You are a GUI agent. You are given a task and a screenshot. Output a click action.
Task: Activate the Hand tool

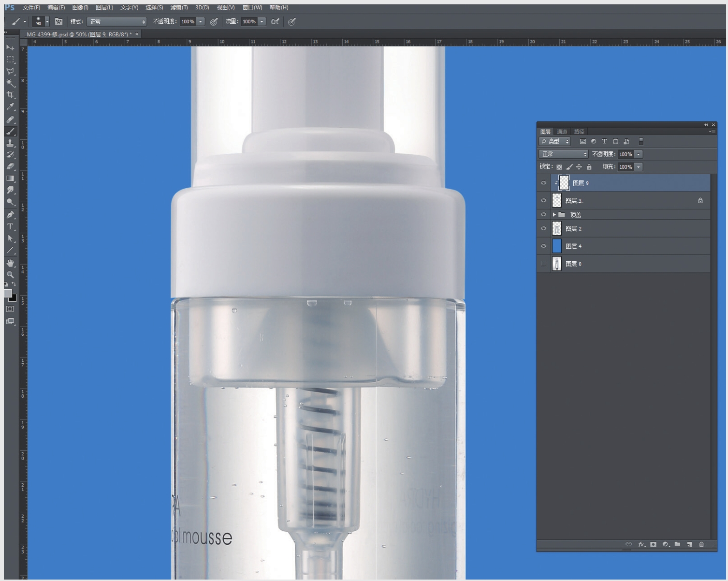click(x=10, y=263)
